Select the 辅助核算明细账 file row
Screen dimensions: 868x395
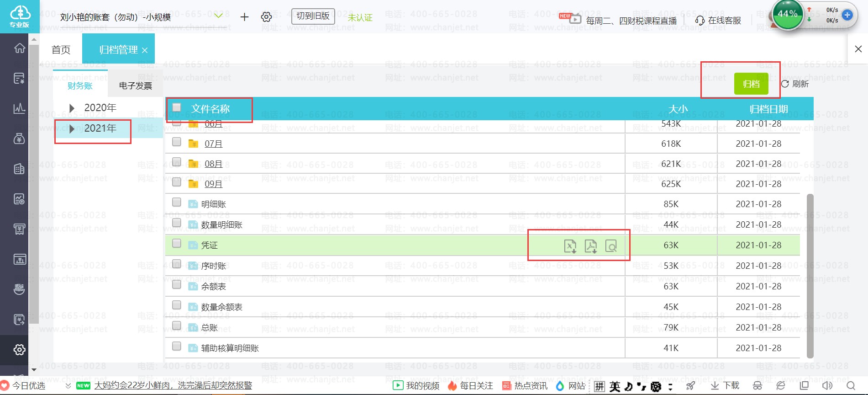pos(483,348)
